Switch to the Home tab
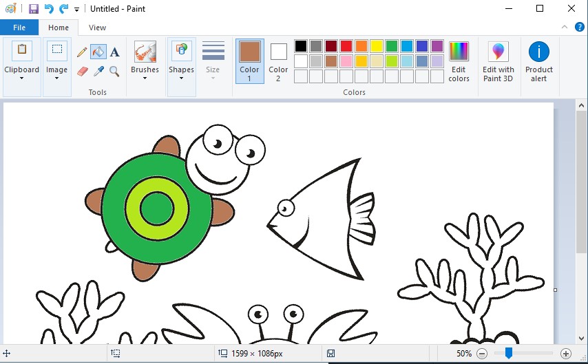The width and height of the screenshot is (588, 364). coord(59,28)
